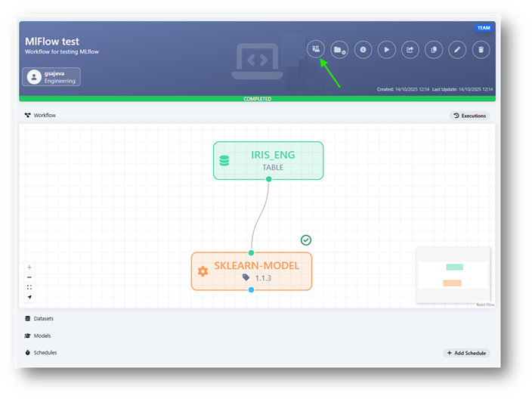Delete the workflow using trash icon

coord(481,50)
